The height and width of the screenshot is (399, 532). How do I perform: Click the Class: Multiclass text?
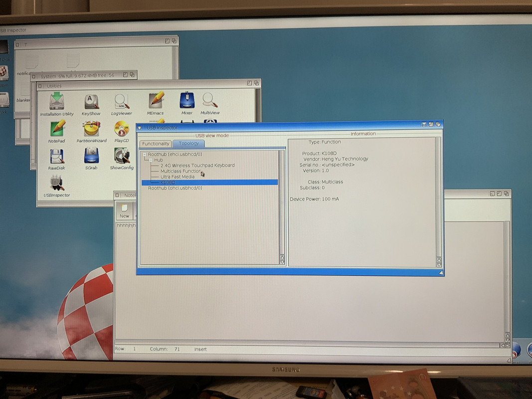point(326,182)
